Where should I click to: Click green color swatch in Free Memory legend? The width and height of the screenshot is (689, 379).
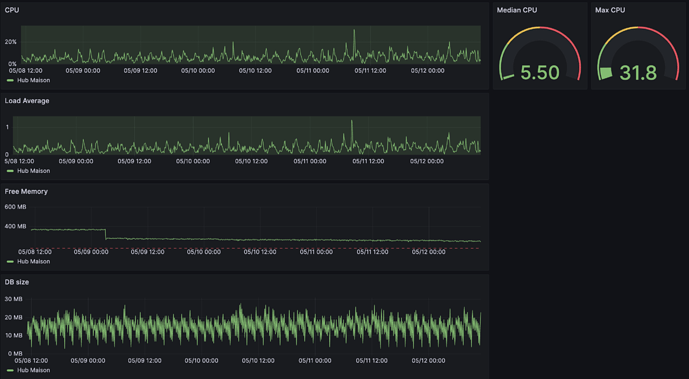tap(10, 261)
